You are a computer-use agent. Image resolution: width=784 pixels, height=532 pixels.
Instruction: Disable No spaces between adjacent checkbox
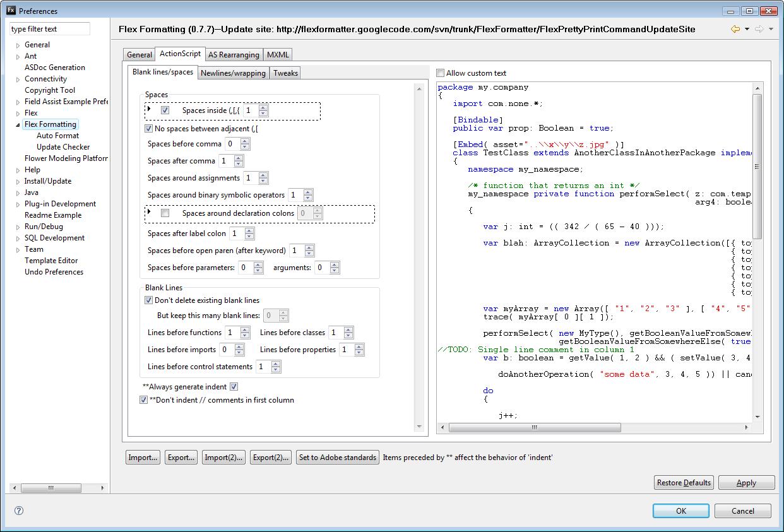click(x=149, y=129)
